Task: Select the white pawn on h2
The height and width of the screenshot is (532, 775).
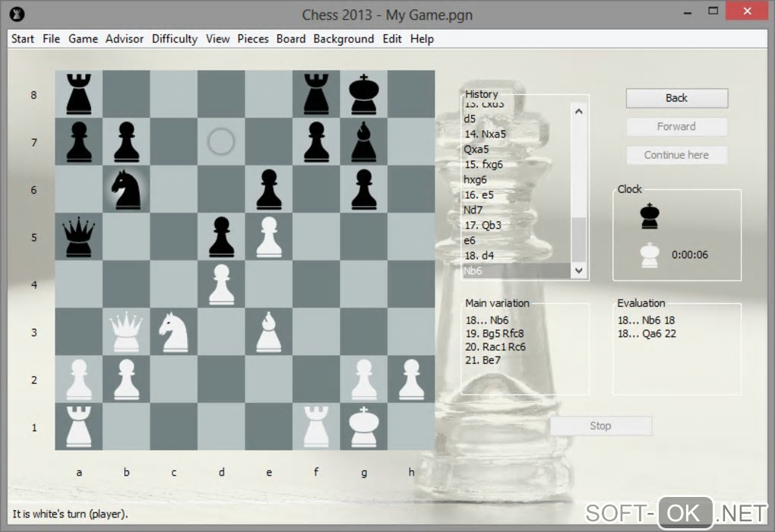Action: click(411, 379)
